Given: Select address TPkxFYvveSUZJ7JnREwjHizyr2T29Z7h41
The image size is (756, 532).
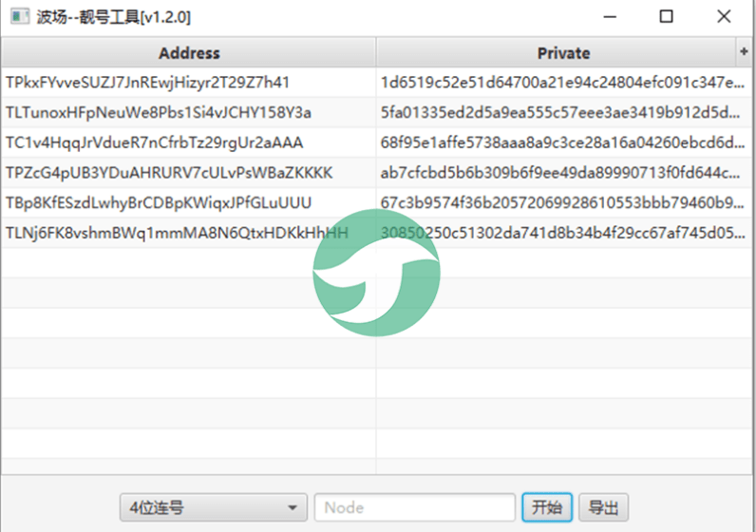Looking at the screenshot, I should point(147,83).
